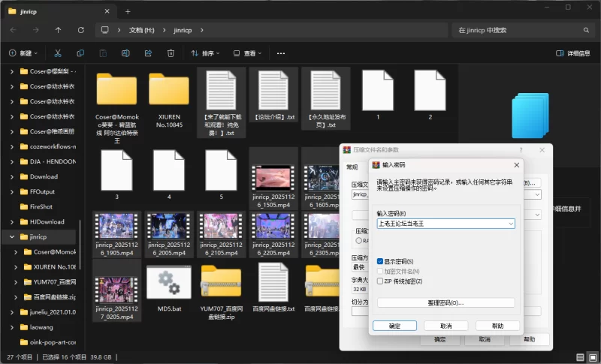Uncheck the 显示密码 checkbox

(x=380, y=261)
